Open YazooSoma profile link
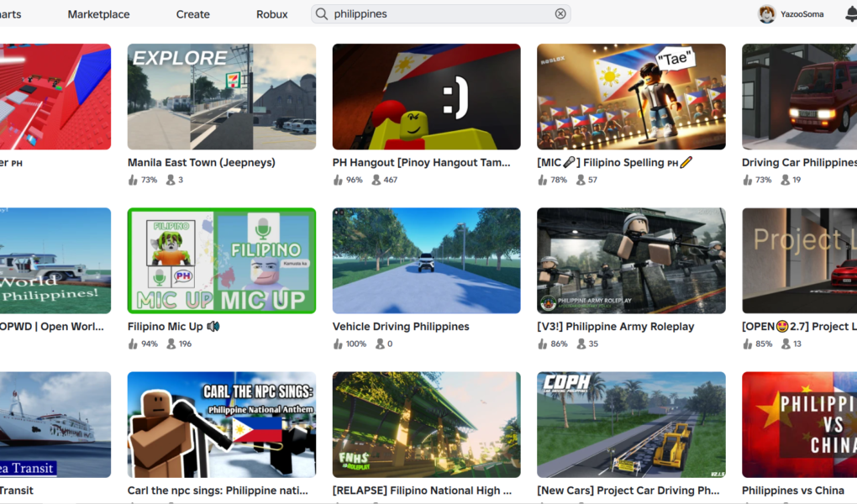The width and height of the screenshot is (857, 504). [802, 14]
